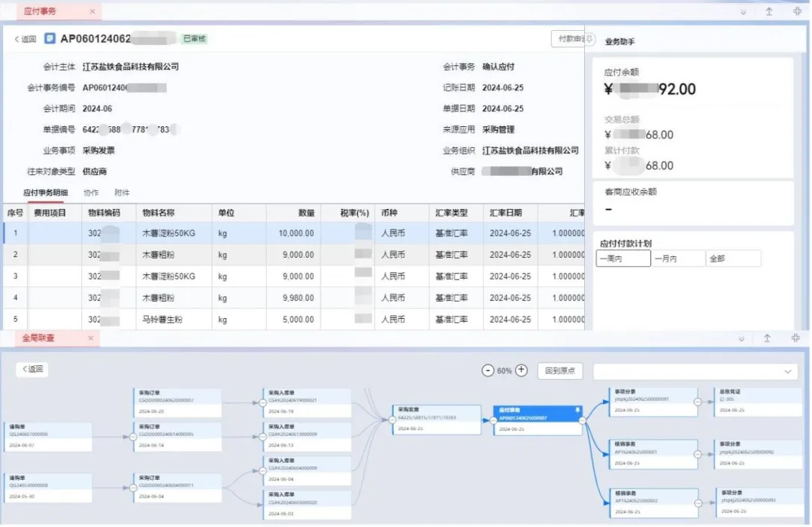The image size is (812, 527).
Task: Collapse the top panel with double chevron
Action: tap(743, 11)
